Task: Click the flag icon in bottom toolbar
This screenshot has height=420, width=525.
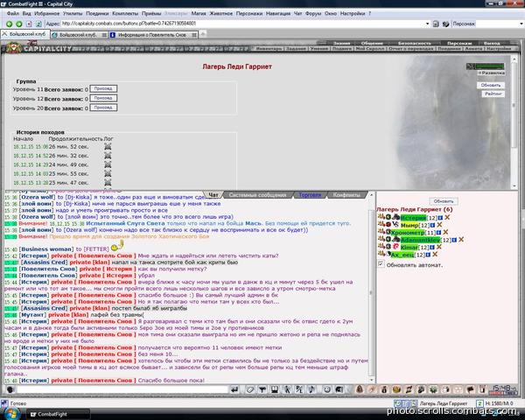Action: [470, 389]
